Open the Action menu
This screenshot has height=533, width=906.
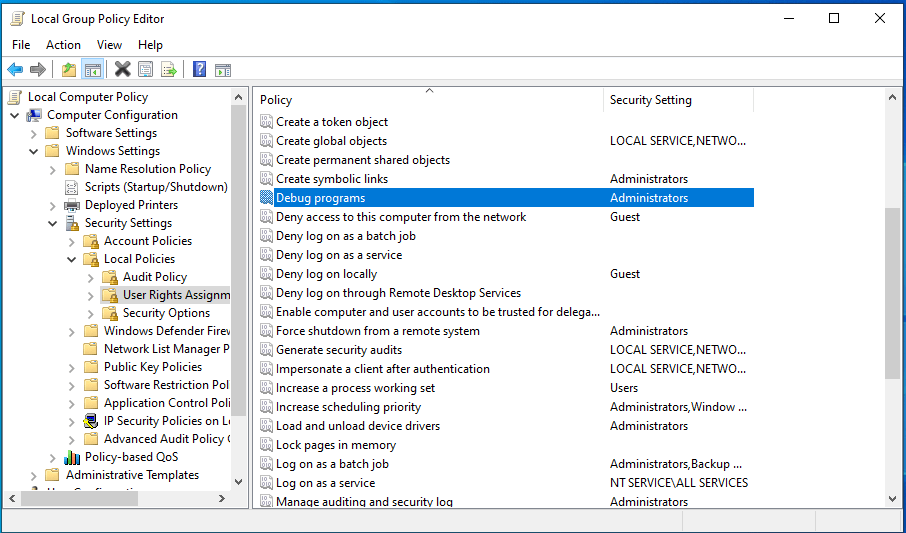[x=63, y=45]
